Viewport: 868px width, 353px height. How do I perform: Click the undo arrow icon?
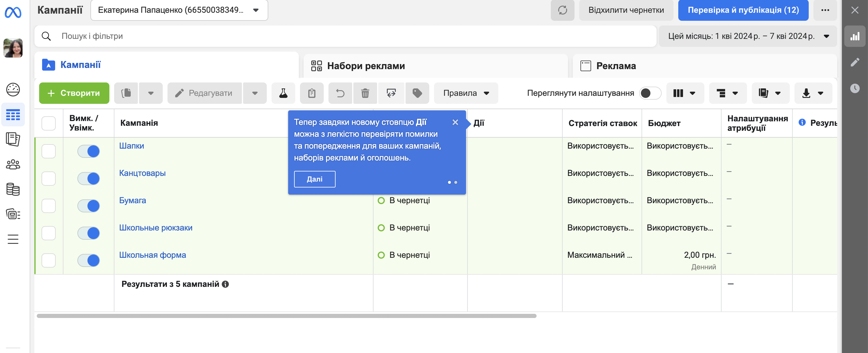pyautogui.click(x=340, y=93)
